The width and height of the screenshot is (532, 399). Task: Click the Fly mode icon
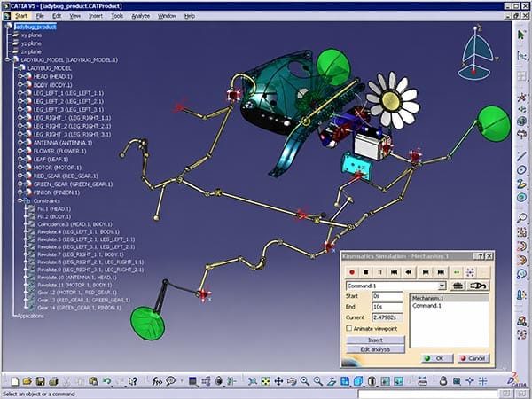click(252, 381)
